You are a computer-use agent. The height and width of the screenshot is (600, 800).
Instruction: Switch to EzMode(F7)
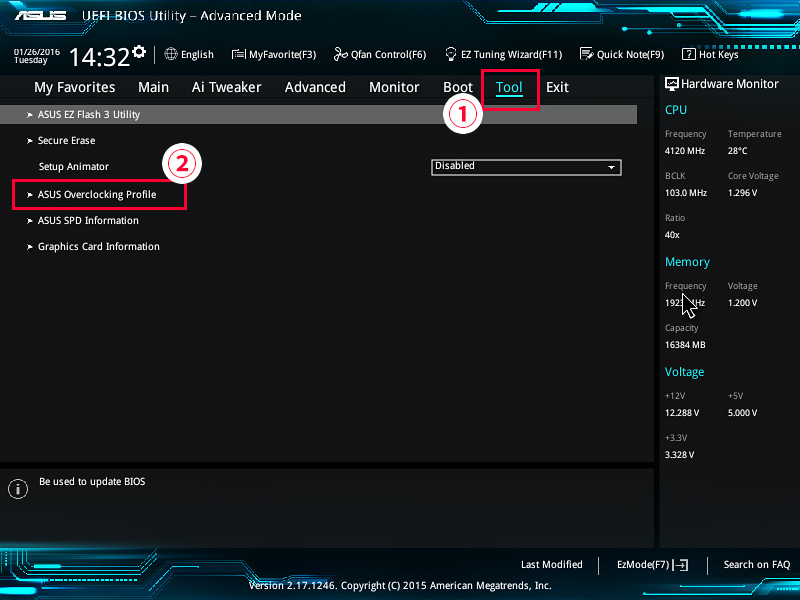click(653, 565)
